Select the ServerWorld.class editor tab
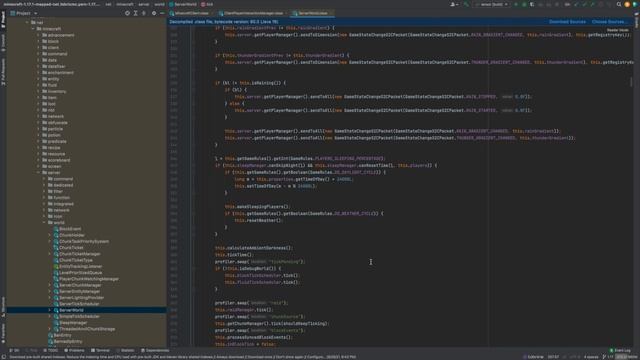The width and height of the screenshot is (640, 360). (x=313, y=13)
